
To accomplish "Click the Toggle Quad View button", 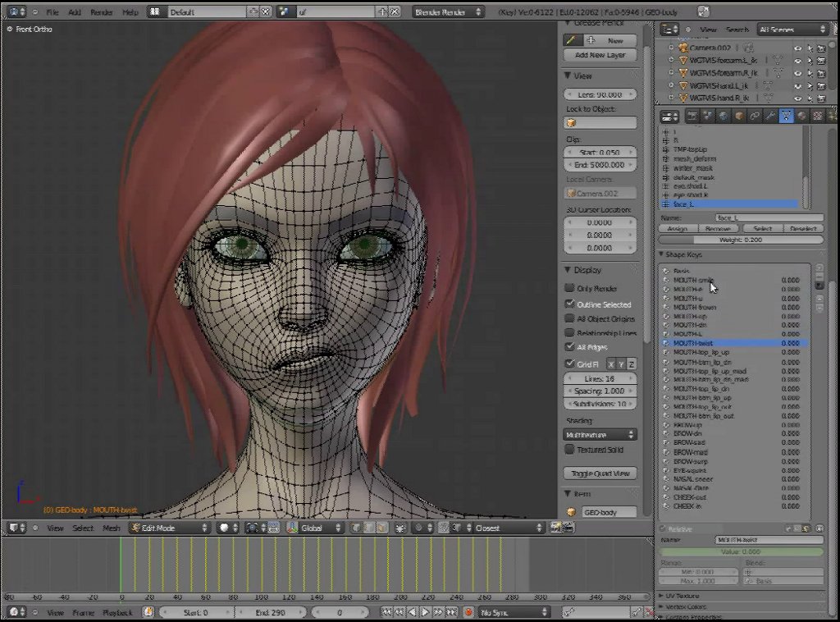I will point(600,473).
